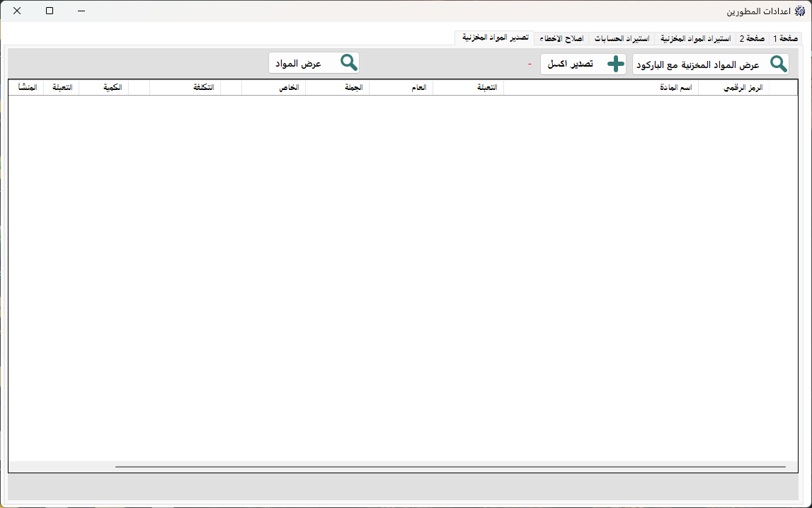Select تصدير المواد المخزنية tab
This screenshot has width=812, height=508.
coord(495,38)
